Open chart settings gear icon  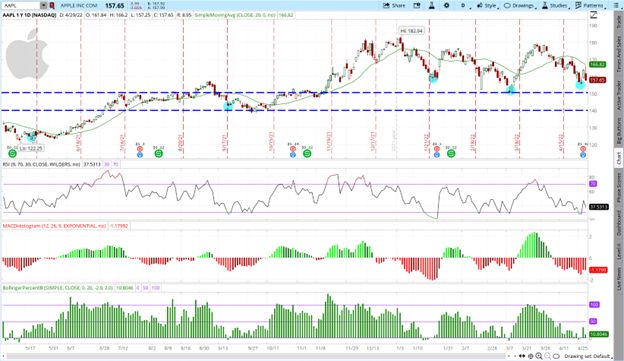point(447,6)
